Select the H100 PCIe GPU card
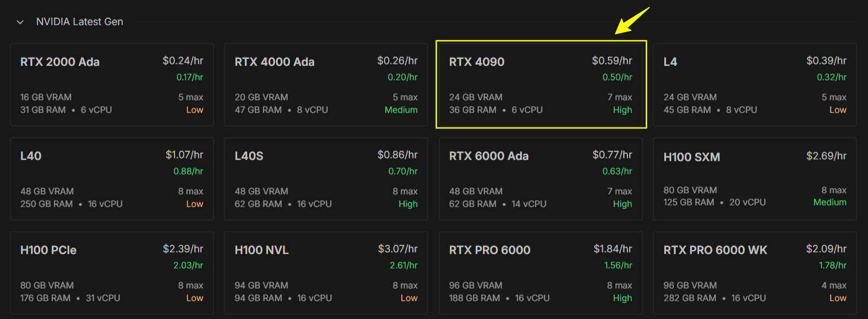The height and width of the screenshot is (319, 868). [x=112, y=273]
